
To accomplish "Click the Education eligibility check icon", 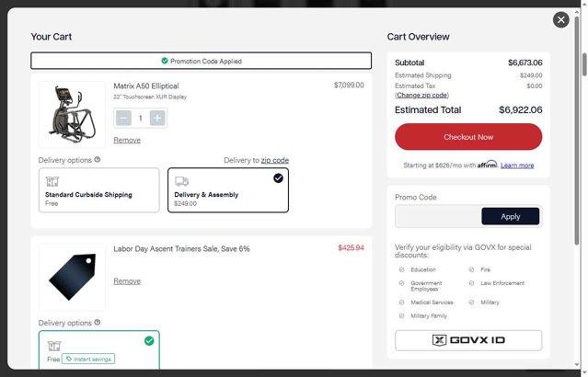I will pos(401,269).
